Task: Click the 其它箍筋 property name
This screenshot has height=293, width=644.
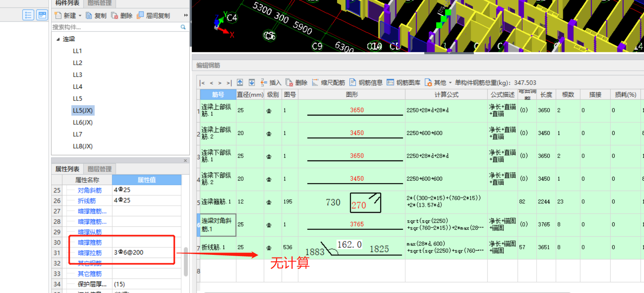Action: point(90,274)
